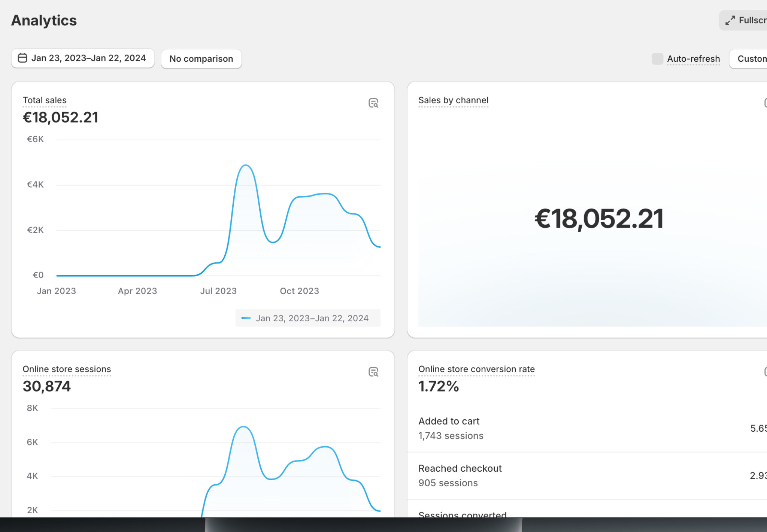Click the Analytics page heading
The height and width of the screenshot is (532, 767).
tap(44, 21)
